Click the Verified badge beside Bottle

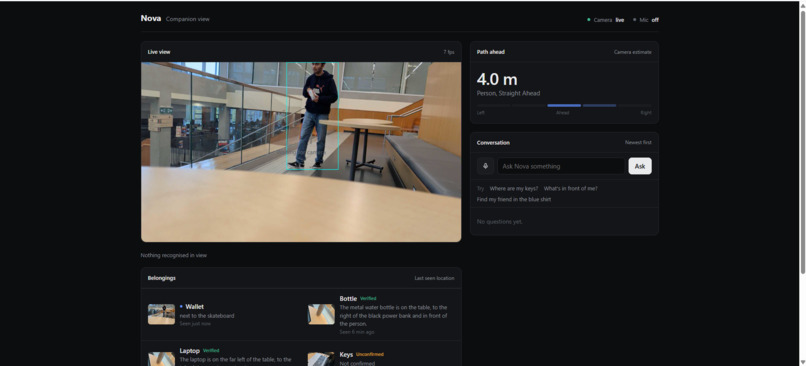[368, 299]
